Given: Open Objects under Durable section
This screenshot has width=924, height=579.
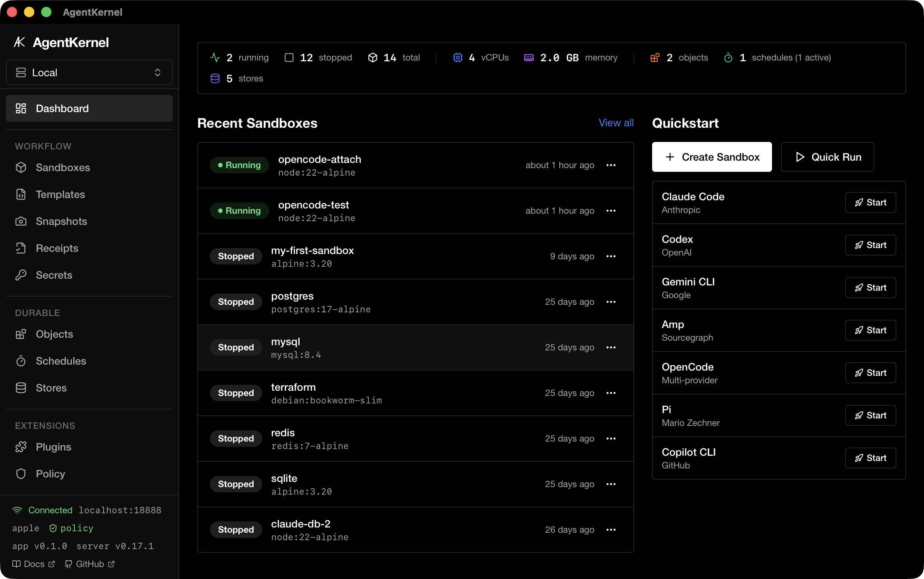Looking at the screenshot, I should pyautogui.click(x=54, y=334).
